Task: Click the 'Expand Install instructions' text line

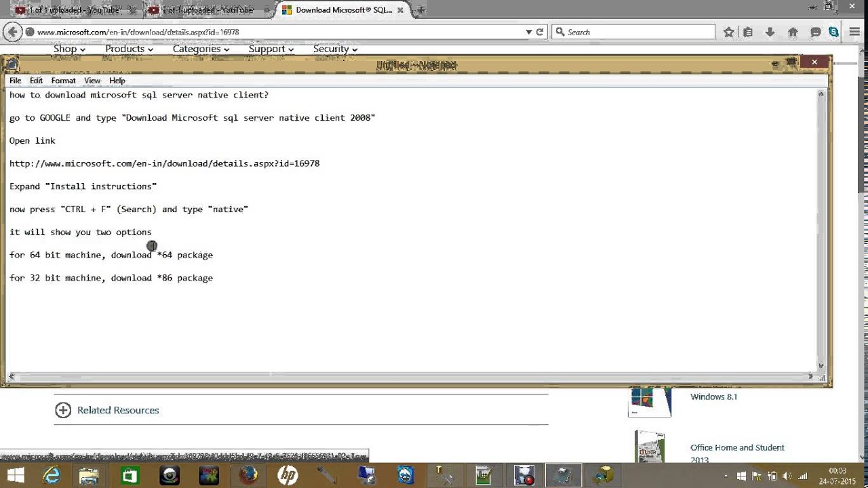Action: (83, 186)
